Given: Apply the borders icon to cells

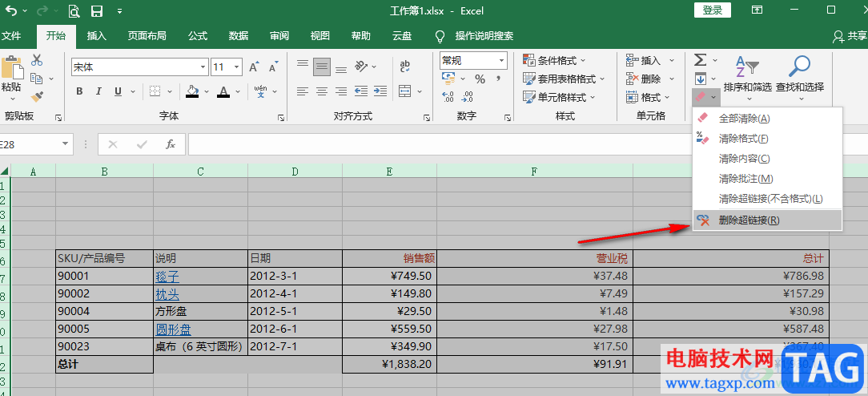Looking at the screenshot, I should [155, 91].
